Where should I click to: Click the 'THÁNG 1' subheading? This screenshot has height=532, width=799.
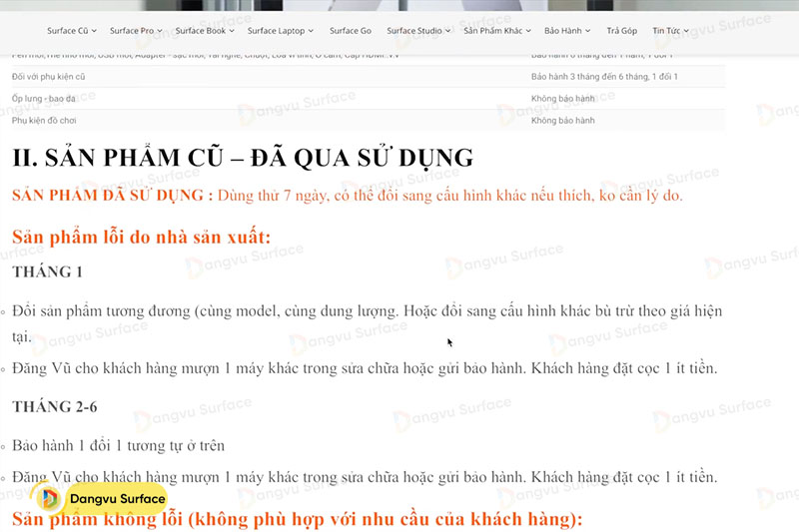47,271
